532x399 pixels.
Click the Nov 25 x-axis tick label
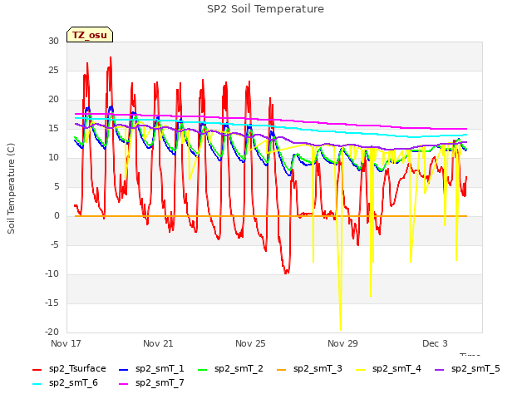[x=250, y=343]
